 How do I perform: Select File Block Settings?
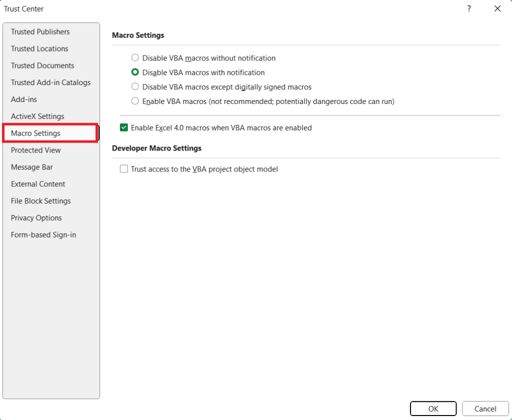point(40,200)
